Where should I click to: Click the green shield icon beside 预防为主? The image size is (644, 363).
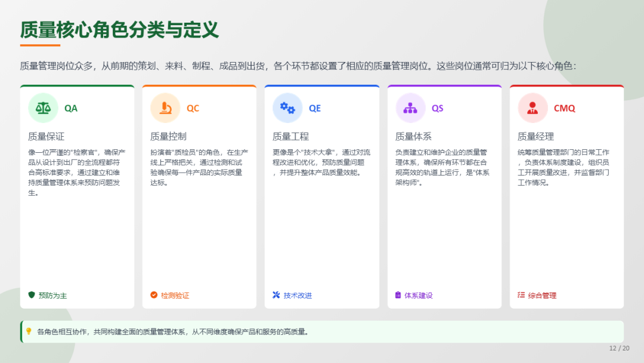pyautogui.click(x=32, y=295)
